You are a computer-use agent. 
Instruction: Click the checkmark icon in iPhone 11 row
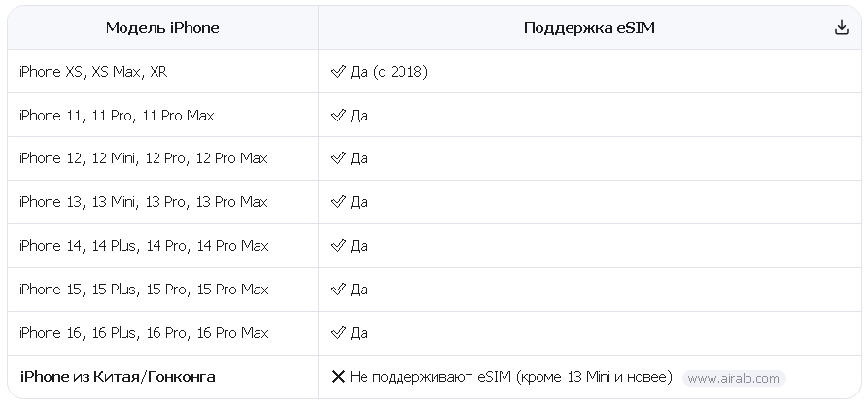tap(338, 116)
